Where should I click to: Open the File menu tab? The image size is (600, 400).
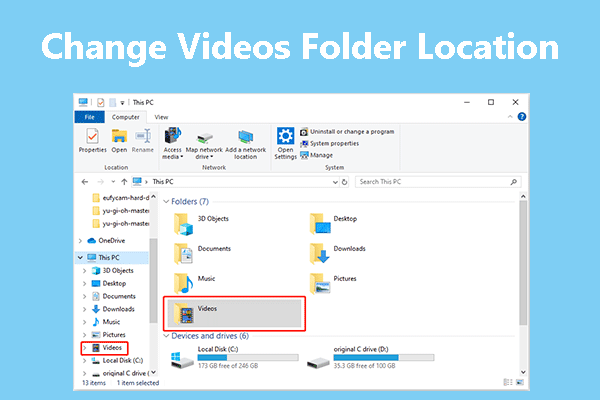[x=88, y=116]
